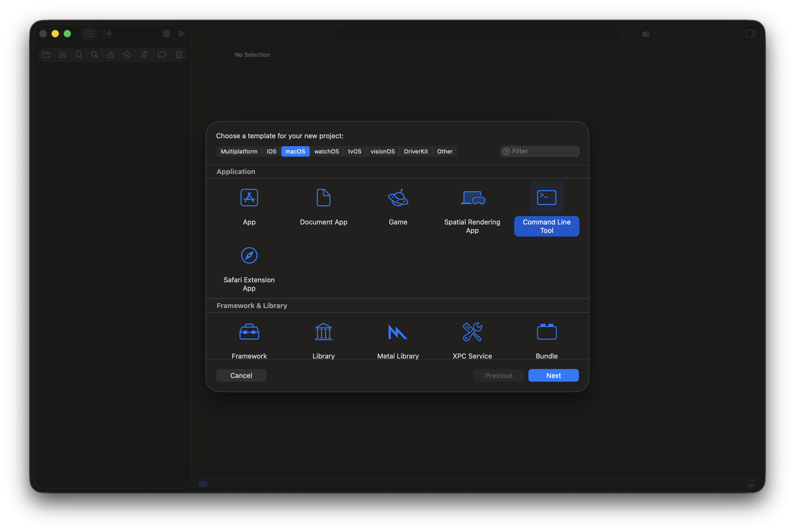Click the 'No Selection' jump bar text
Viewport: 795px width, 532px height.
pyautogui.click(x=252, y=55)
